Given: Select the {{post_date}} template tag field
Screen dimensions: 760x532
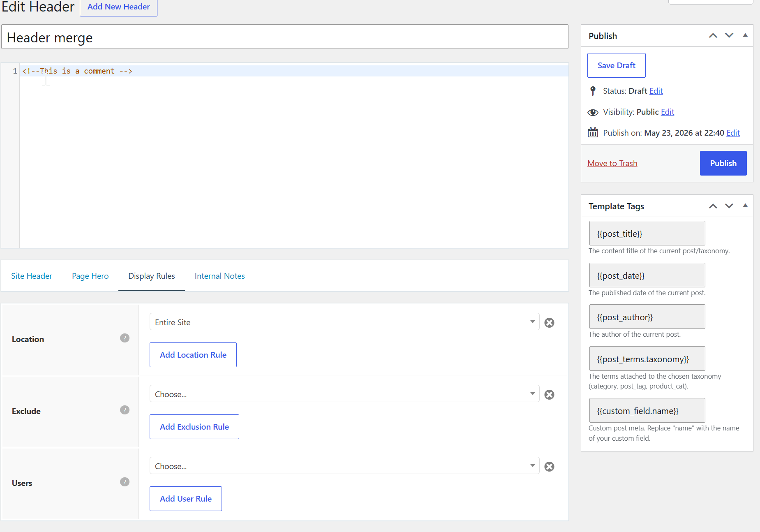Looking at the screenshot, I should click(647, 275).
